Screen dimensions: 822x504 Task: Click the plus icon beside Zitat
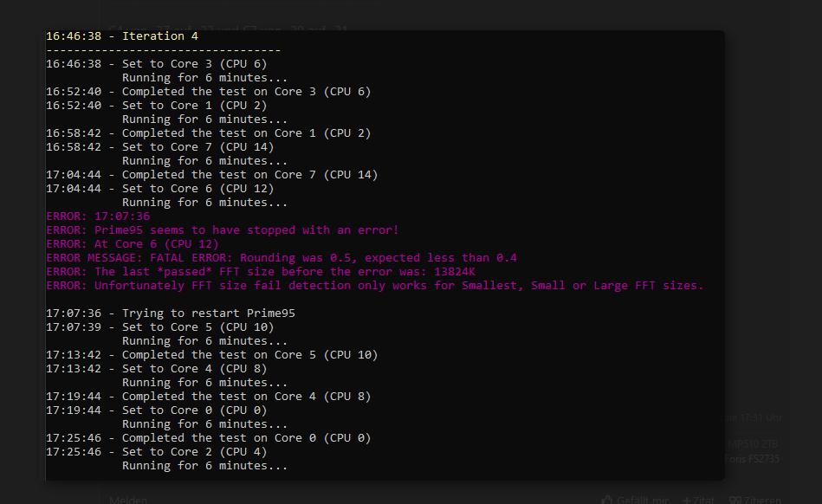point(686,500)
